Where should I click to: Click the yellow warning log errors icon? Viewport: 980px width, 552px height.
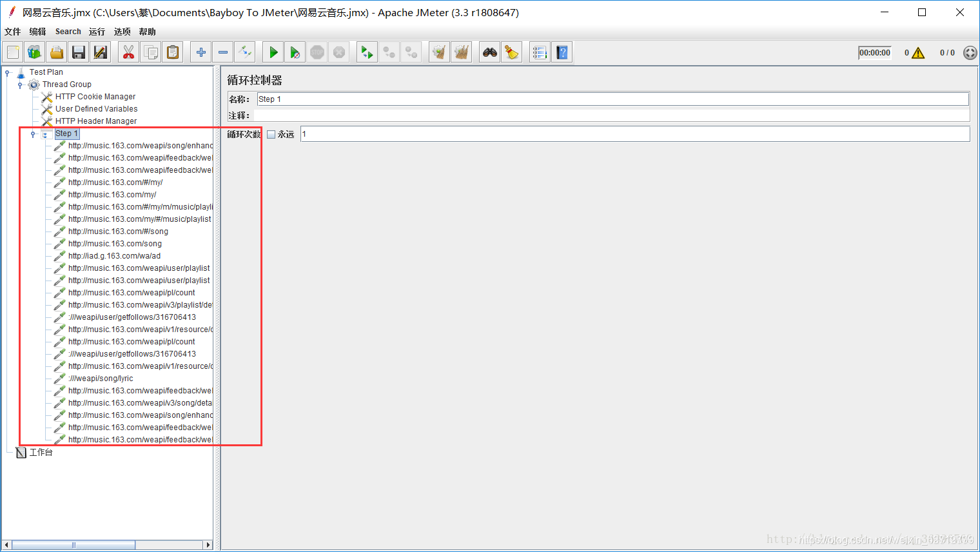(x=918, y=53)
